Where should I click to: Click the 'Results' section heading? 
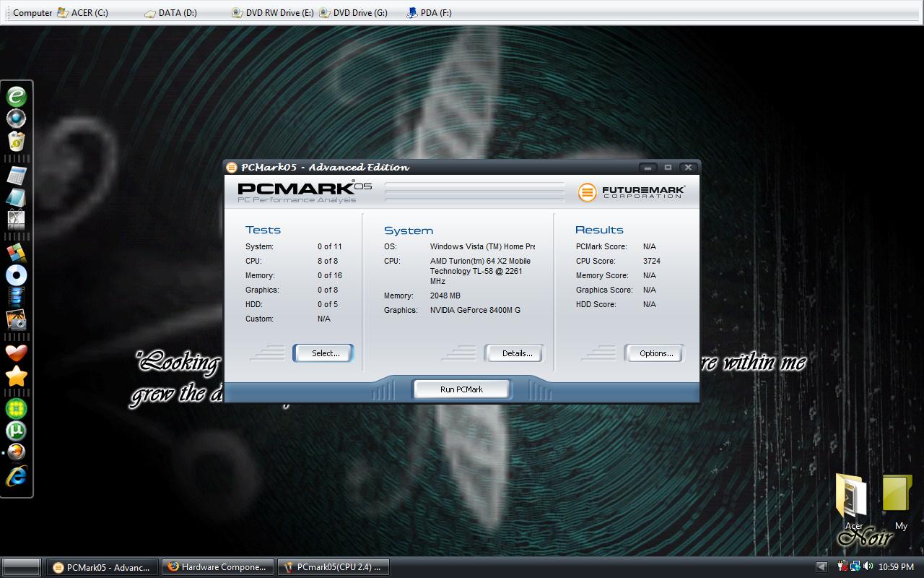pyautogui.click(x=599, y=230)
